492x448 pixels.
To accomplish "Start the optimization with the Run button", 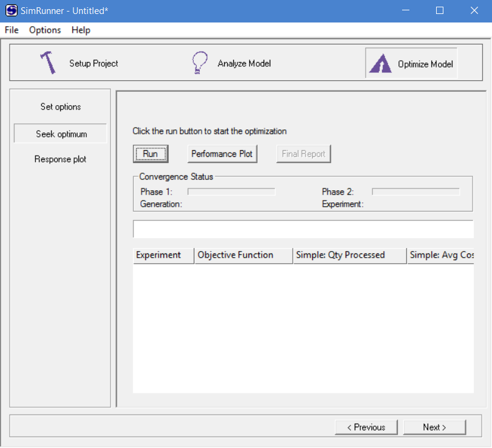I will pyautogui.click(x=151, y=154).
